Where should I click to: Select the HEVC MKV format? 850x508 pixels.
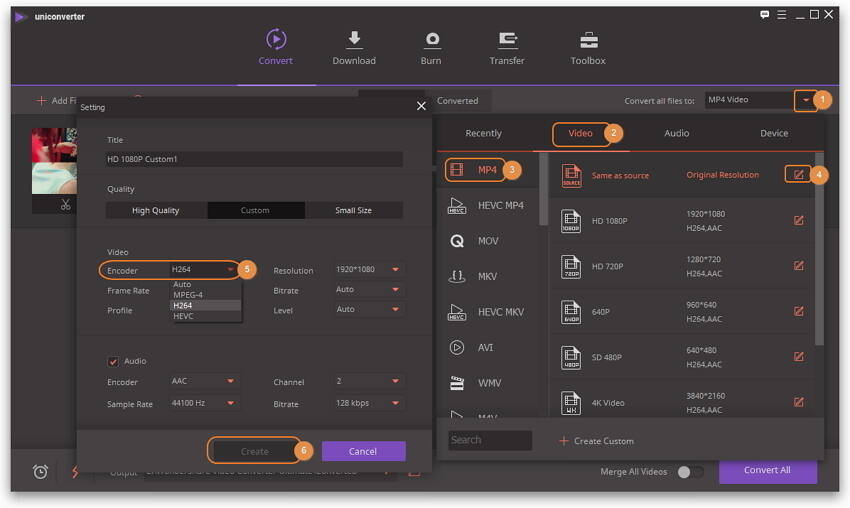486,312
